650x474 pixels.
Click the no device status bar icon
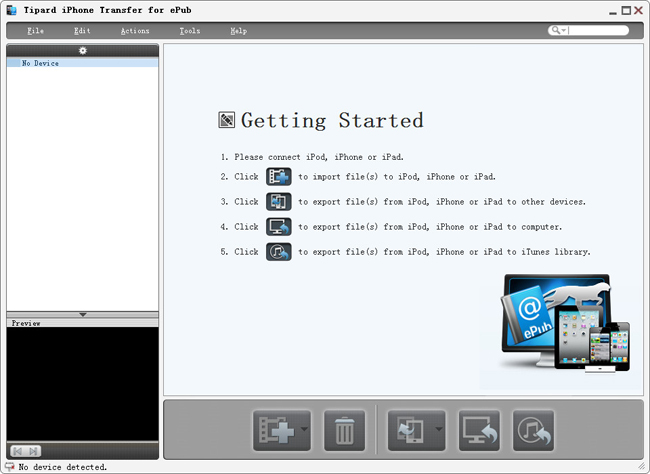coord(10,467)
